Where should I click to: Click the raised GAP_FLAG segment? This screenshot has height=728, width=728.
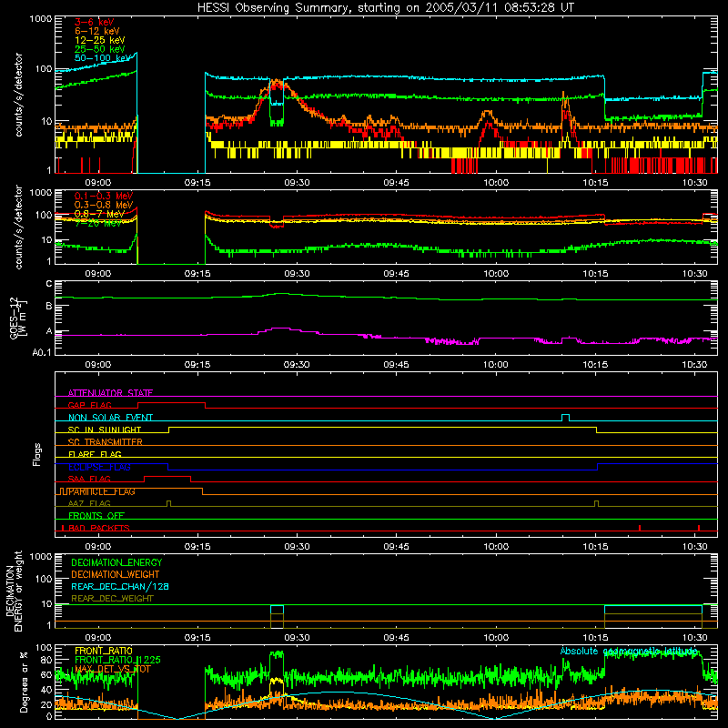click(x=171, y=403)
